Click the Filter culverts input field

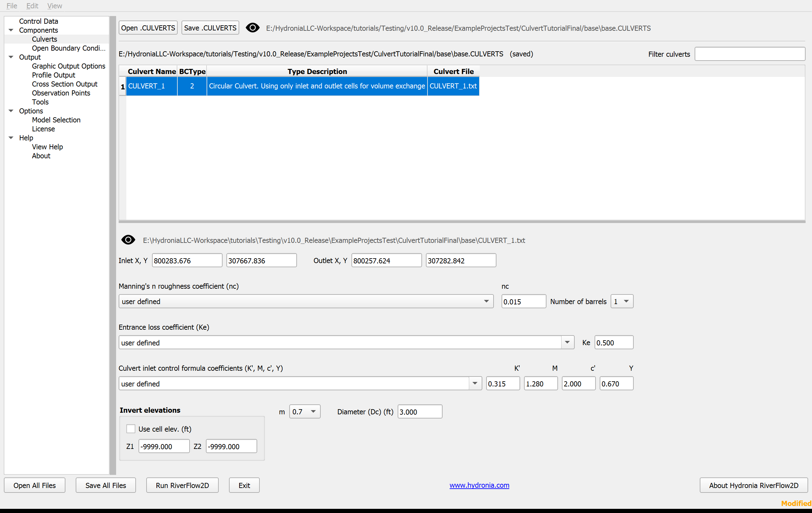(750, 54)
